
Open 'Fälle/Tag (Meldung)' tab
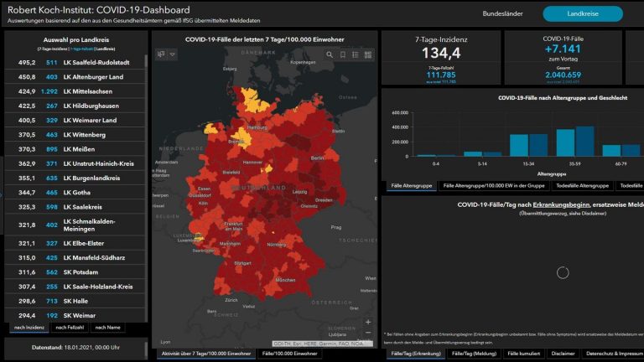474,354
